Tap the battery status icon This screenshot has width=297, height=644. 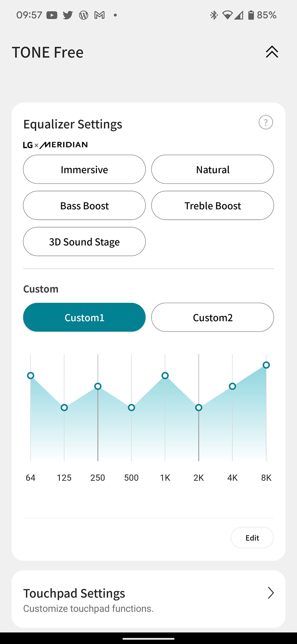[x=251, y=15]
